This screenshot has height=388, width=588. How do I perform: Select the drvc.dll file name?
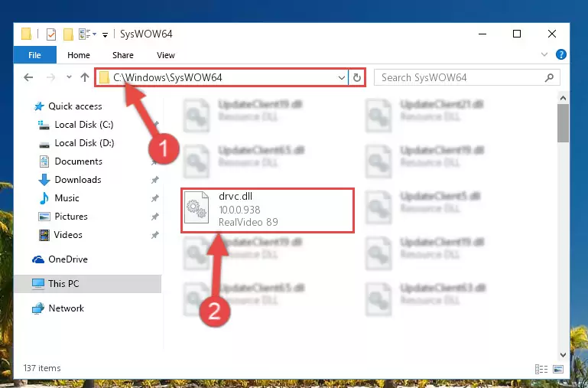pos(236,196)
